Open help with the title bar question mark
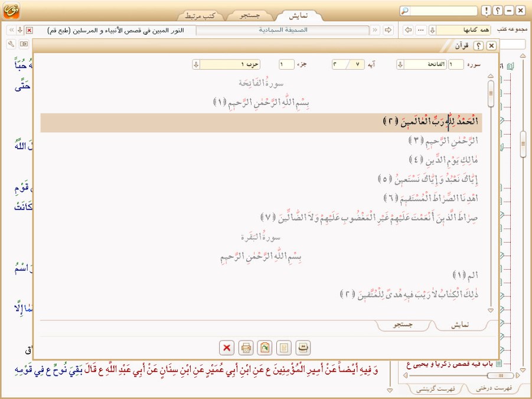 [497, 11]
